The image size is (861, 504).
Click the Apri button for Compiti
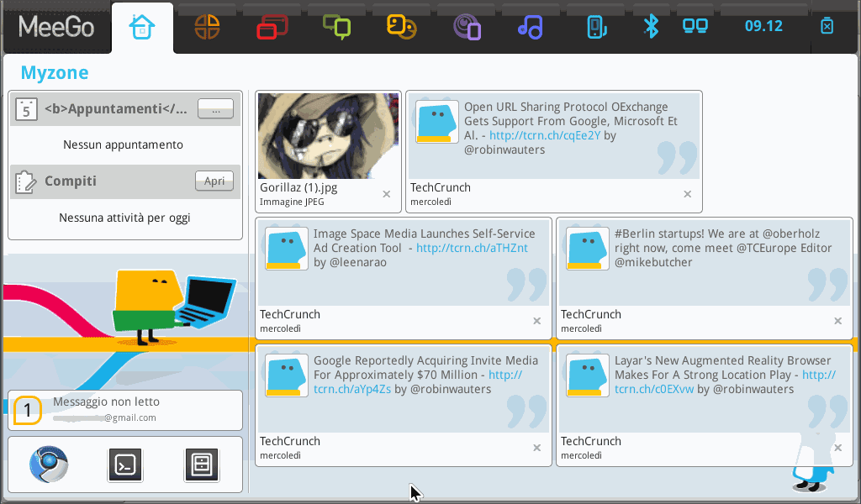tap(214, 181)
